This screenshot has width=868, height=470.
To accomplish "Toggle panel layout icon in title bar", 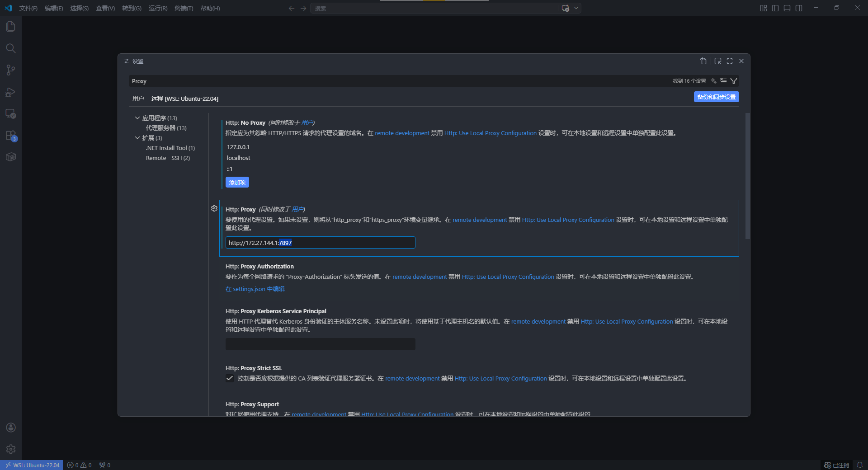I will pos(787,8).
